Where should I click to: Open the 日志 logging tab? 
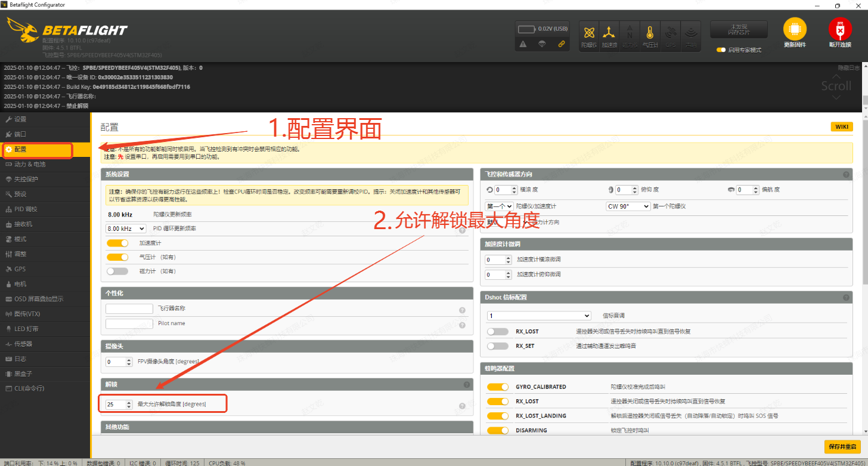point(45,359)
